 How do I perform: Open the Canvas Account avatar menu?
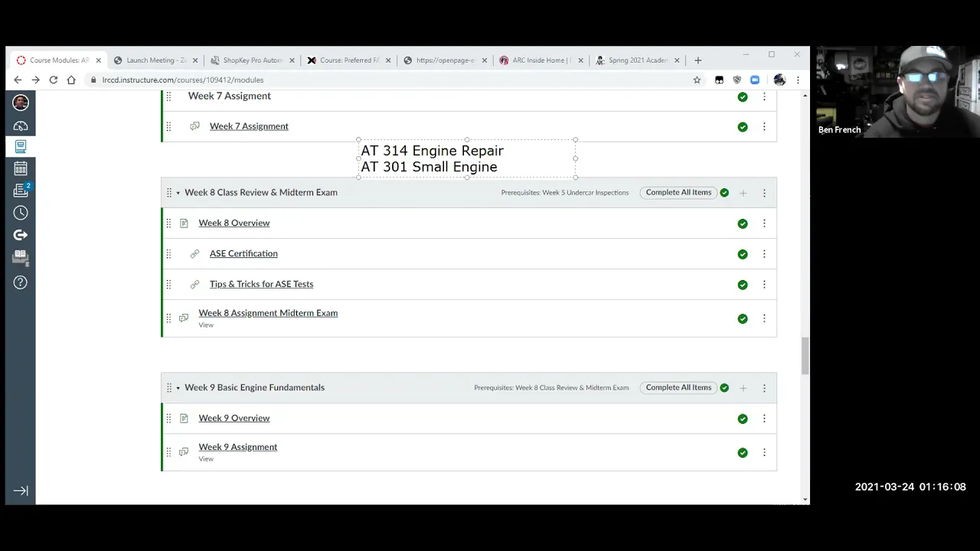point(21,103)
